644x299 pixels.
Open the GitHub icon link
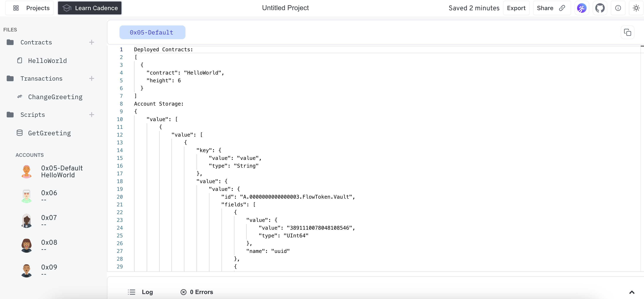pos(600,8)
